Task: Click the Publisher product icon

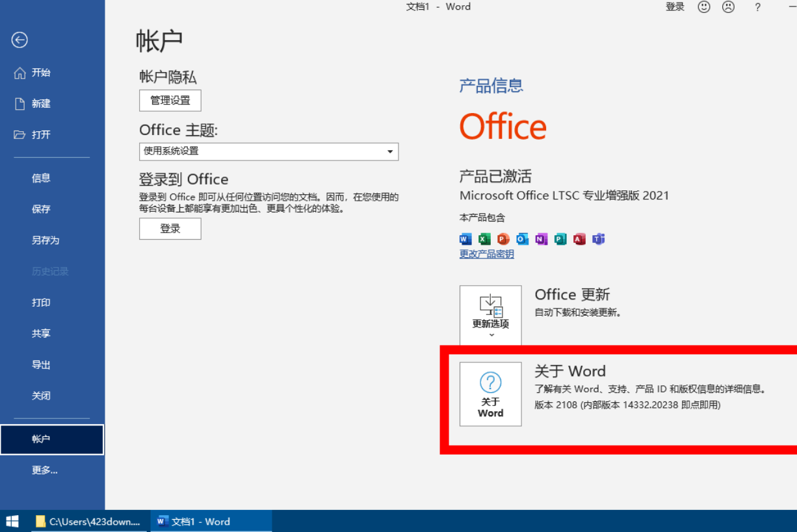Action: click(x=560, y=239)
